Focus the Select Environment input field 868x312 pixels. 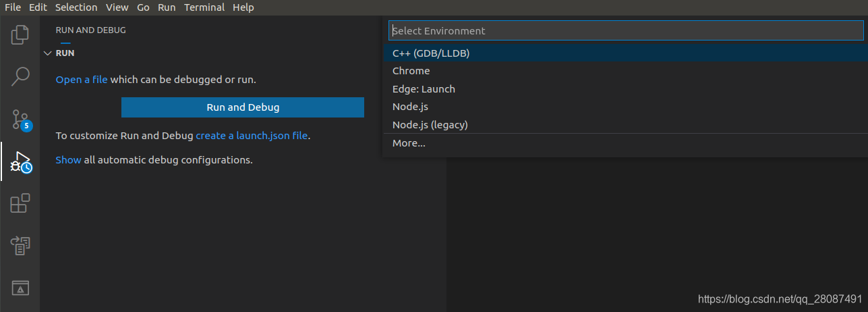pyautogui.click(x=625, y=30)
